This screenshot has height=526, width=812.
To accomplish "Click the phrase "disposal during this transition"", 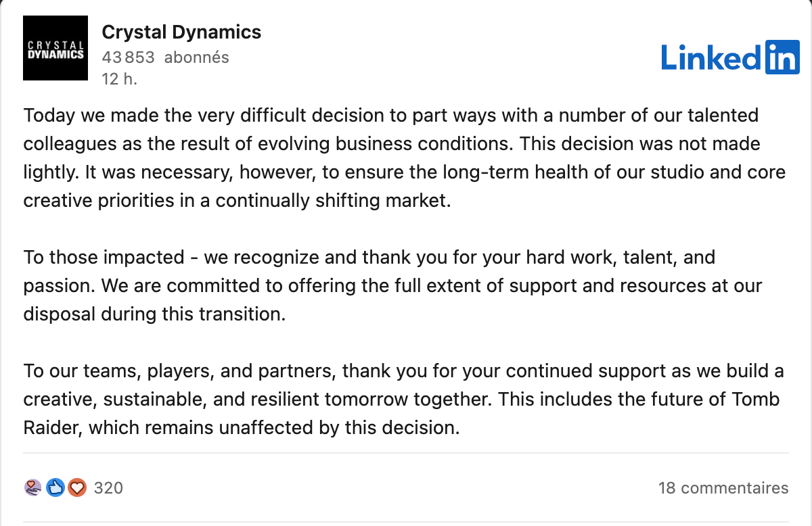I will click(155, 315).
